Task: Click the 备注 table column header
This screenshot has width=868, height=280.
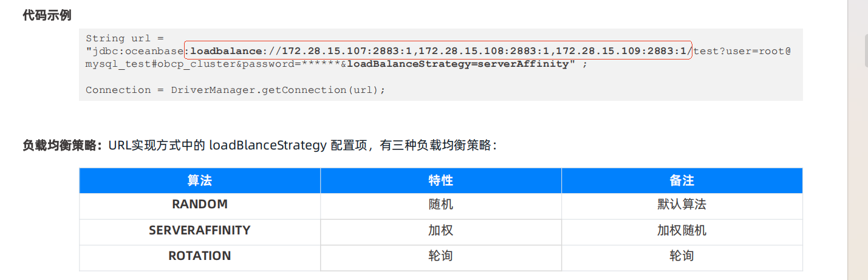Action: (x=682, y=181)
